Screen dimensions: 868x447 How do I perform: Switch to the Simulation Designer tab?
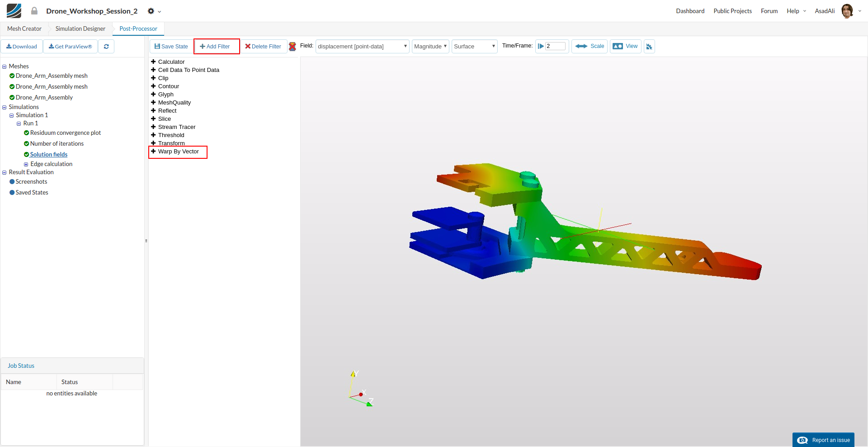click(x=80, y=29)
